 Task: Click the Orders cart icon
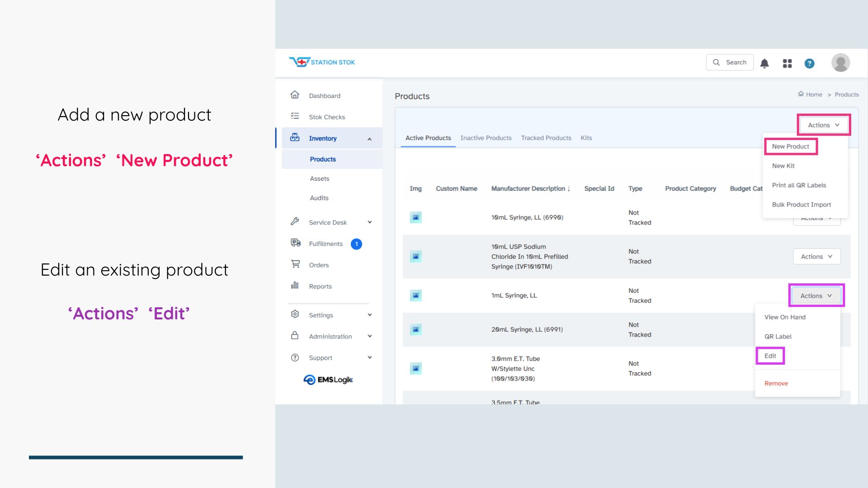[295, 264]
